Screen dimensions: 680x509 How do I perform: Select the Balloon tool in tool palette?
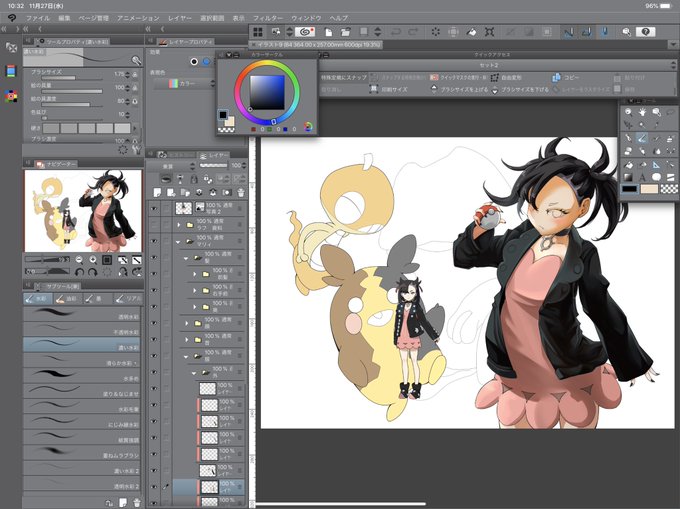tap(657, 177)
